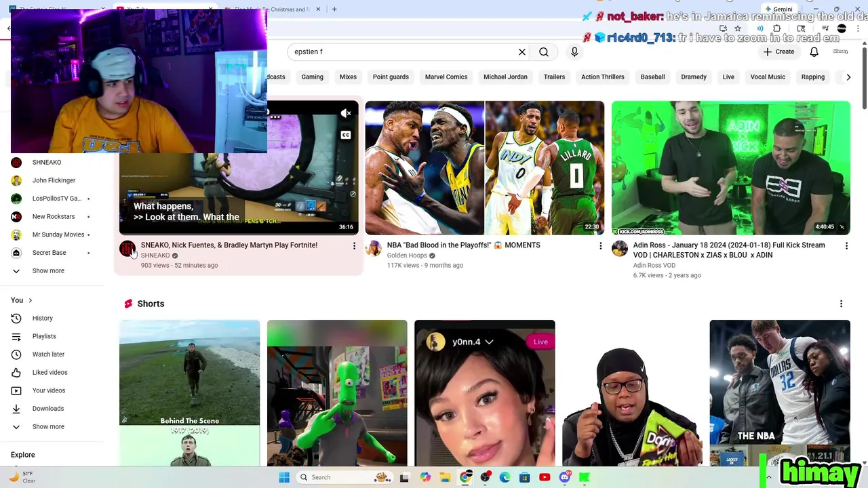The image size is (868, 488).
Task: Click SHNEAKO channel avatar beside video title
Action: click(127, 249)
